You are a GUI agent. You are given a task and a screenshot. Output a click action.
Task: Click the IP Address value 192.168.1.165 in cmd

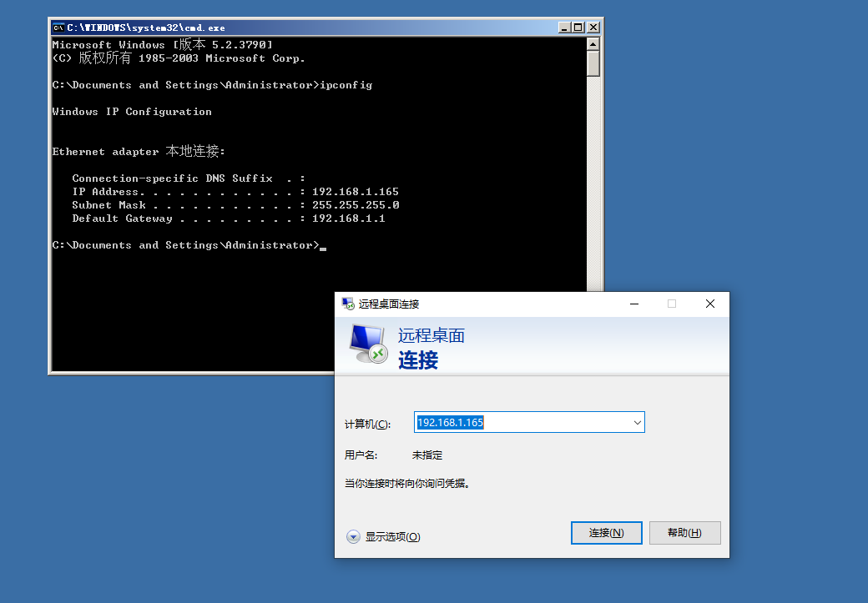pos(356,192)
